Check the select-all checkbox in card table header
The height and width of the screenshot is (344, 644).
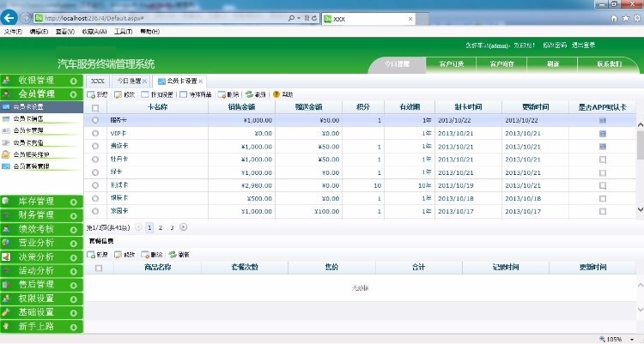95,108
